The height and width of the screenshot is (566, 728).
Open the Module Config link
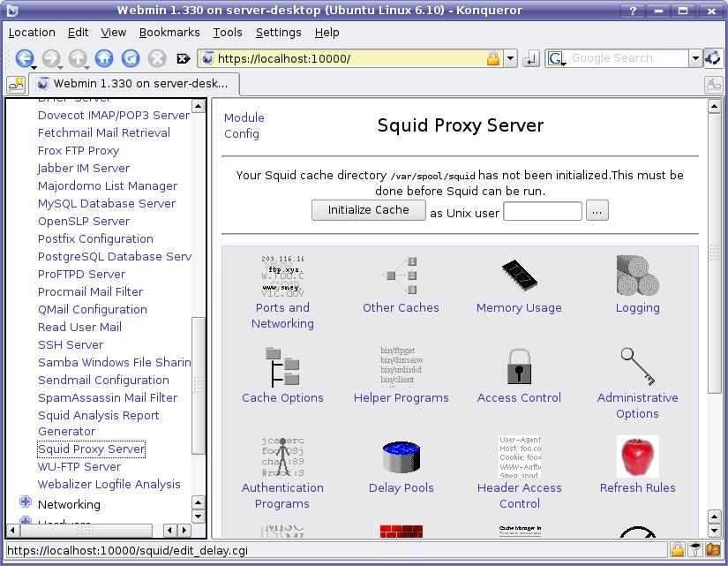[244, 125]
